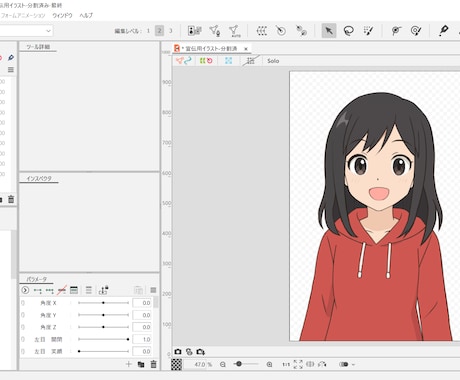Adjust the canvas zoom slider
Screen dimensions: 460x380
tap(246, 364)
